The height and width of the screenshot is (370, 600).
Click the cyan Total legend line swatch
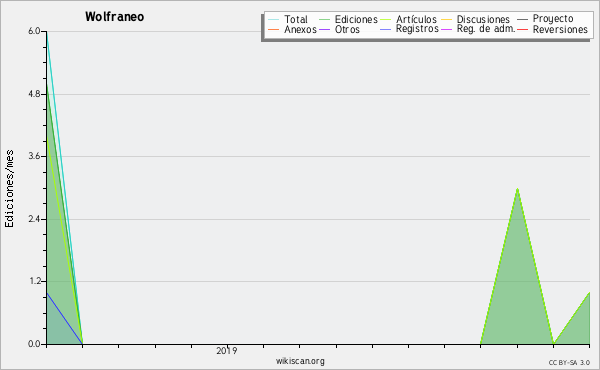[274, 19]
